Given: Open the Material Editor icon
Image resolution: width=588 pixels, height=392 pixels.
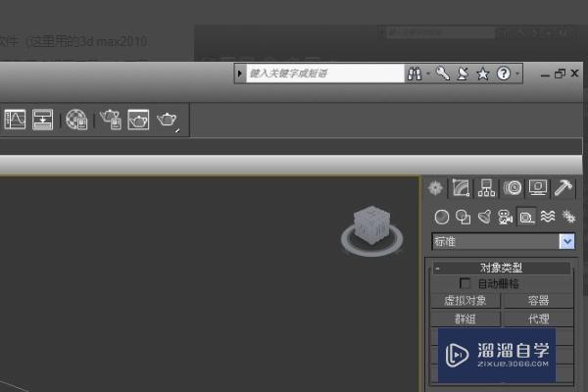Looking at the screenshot, I should (76, 120).
